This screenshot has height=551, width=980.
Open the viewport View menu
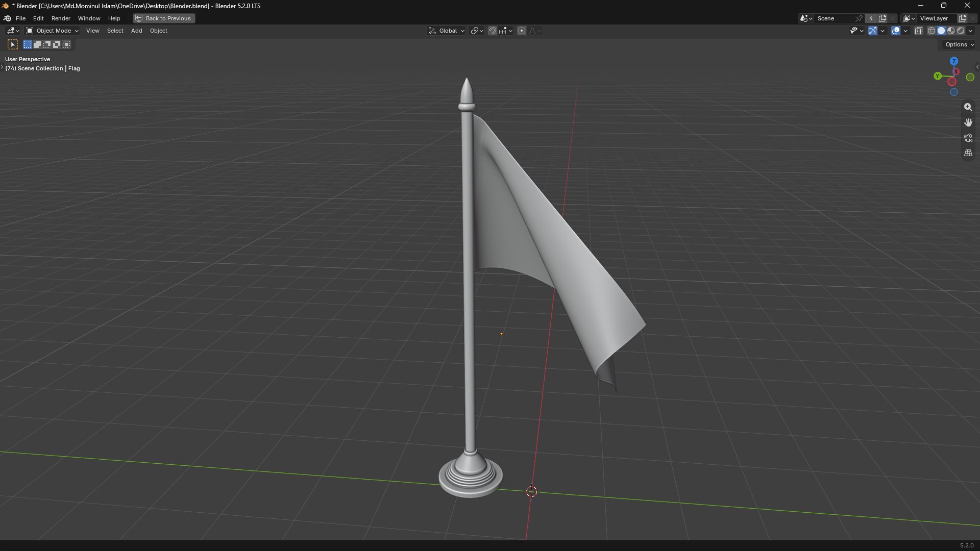point(92,31)
